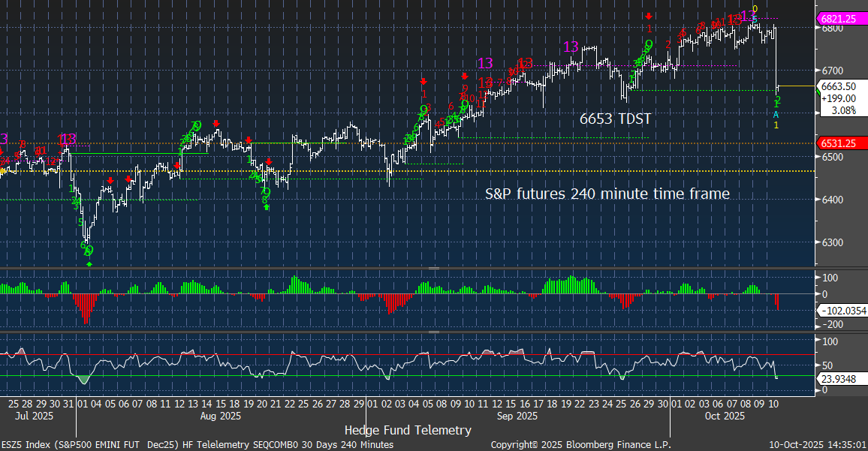Click the 6663.50 last price label
This screenshot has width=868, height=451.
coord(839,86)
